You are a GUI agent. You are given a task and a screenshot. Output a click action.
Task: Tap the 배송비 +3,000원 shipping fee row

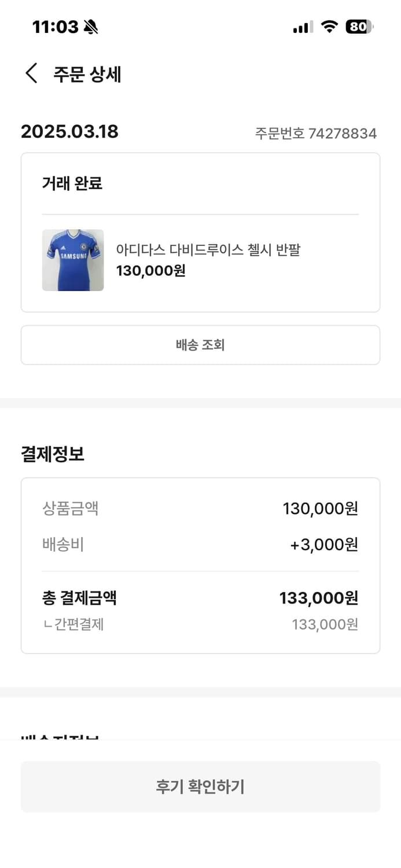(x=200, y=544)
